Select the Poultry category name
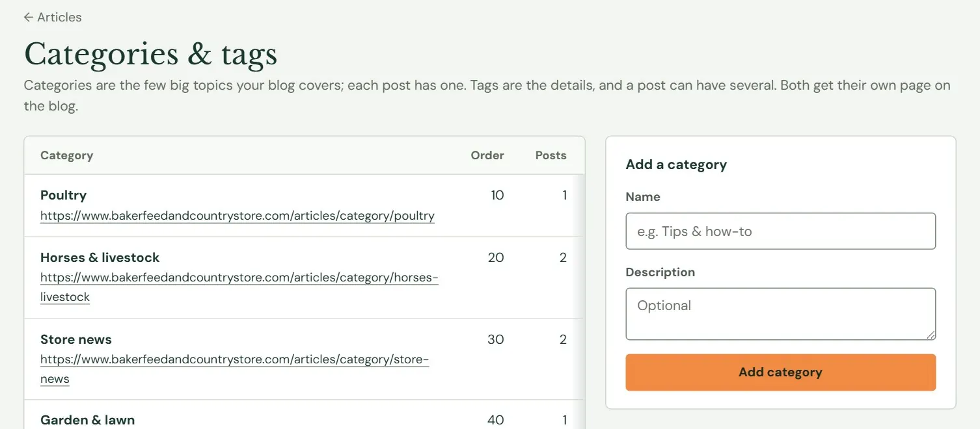This screenshot has width=980, height=429. 63,195
